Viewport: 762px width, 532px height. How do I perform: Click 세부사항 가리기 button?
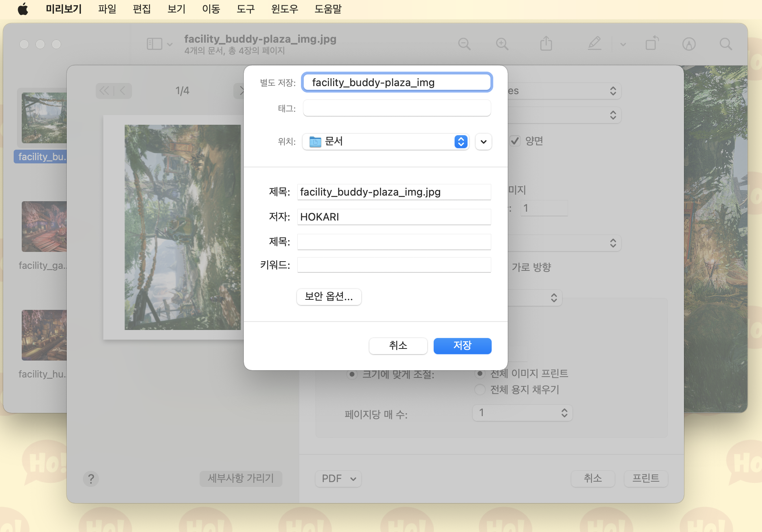tap(241, 478)
